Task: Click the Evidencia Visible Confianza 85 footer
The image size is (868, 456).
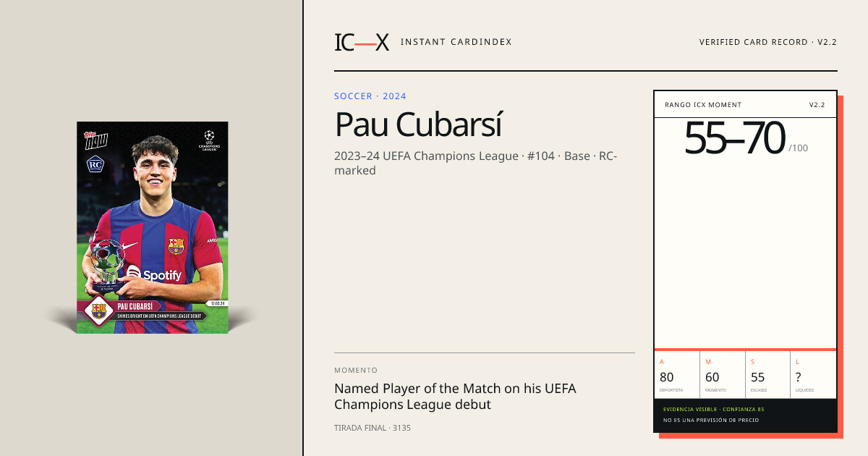Action: (x=714, y=410)
